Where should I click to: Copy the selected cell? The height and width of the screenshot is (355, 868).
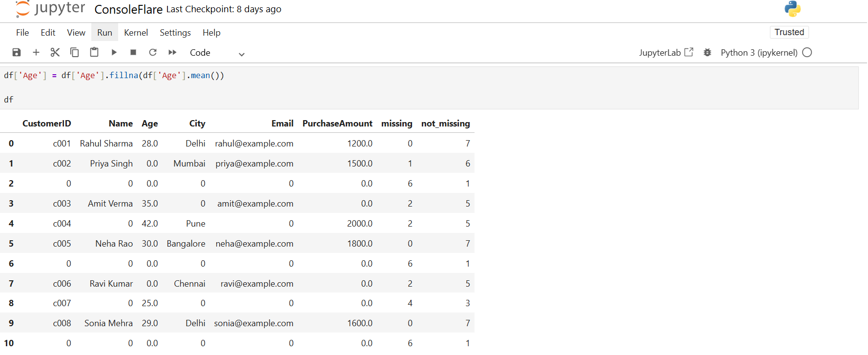(75, 52)
